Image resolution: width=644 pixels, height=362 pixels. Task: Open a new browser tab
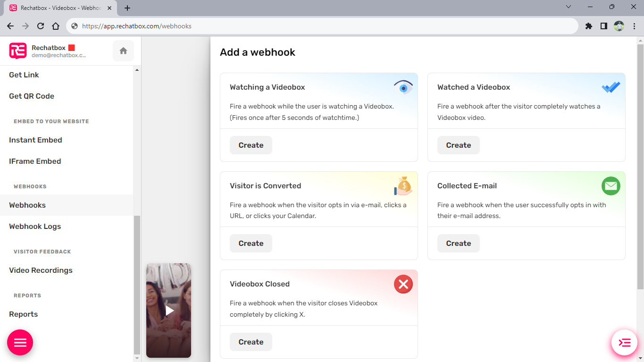[x=127, y=8]
